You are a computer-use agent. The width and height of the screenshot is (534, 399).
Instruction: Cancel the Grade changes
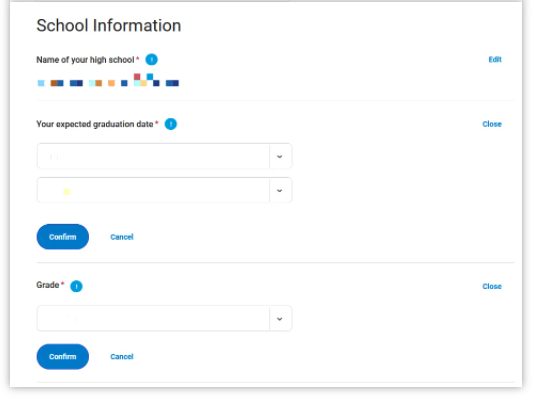click(122, 356)
